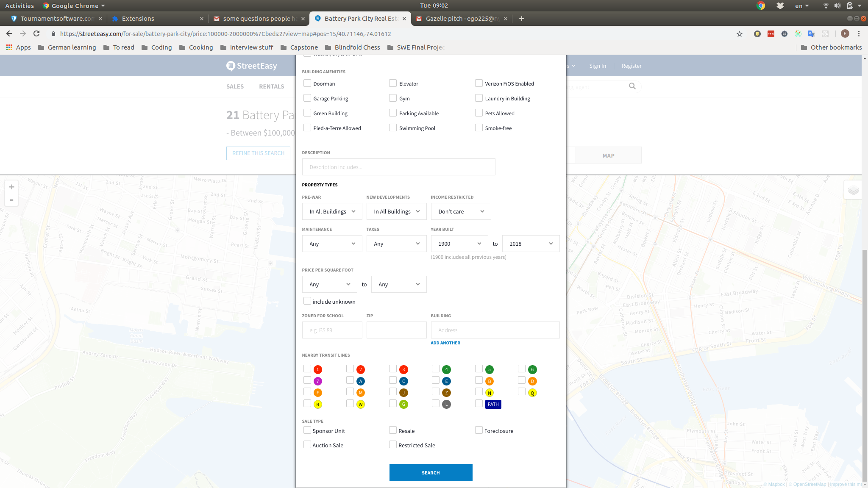Reload the page with refresh icon

coord(36,34)
